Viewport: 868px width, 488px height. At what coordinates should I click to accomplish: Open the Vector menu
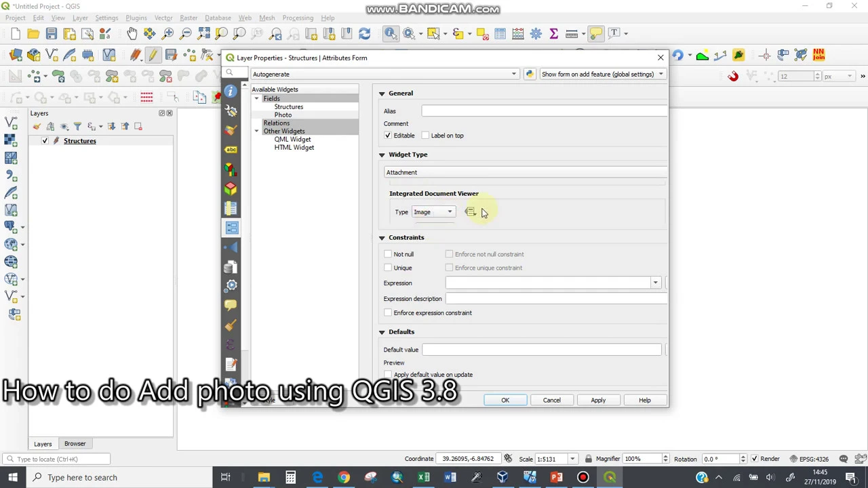click(x=163, y=18)
